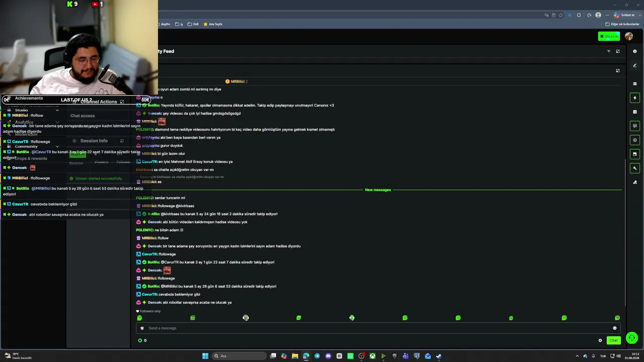644x362 pixels.
Task: Open WhatsApp from the taskbar
Action: pyautogui.click(x=350, y=356)
